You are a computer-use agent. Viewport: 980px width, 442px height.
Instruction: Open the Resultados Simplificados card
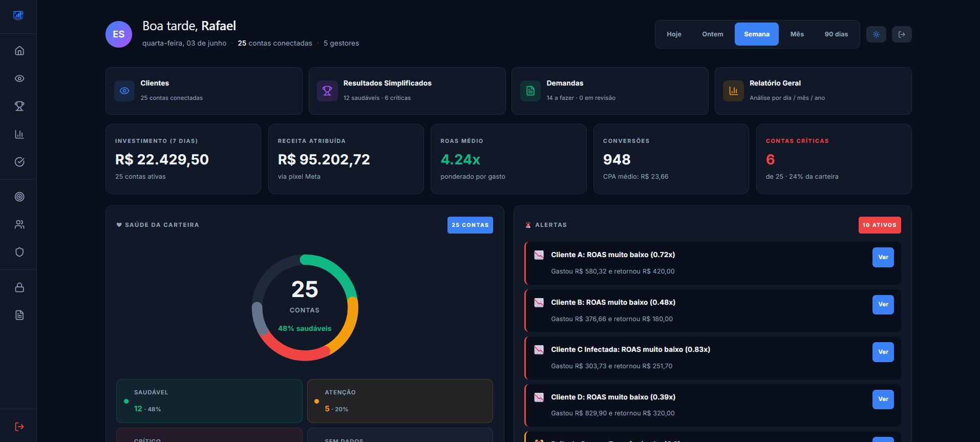[x=407, y=91]
